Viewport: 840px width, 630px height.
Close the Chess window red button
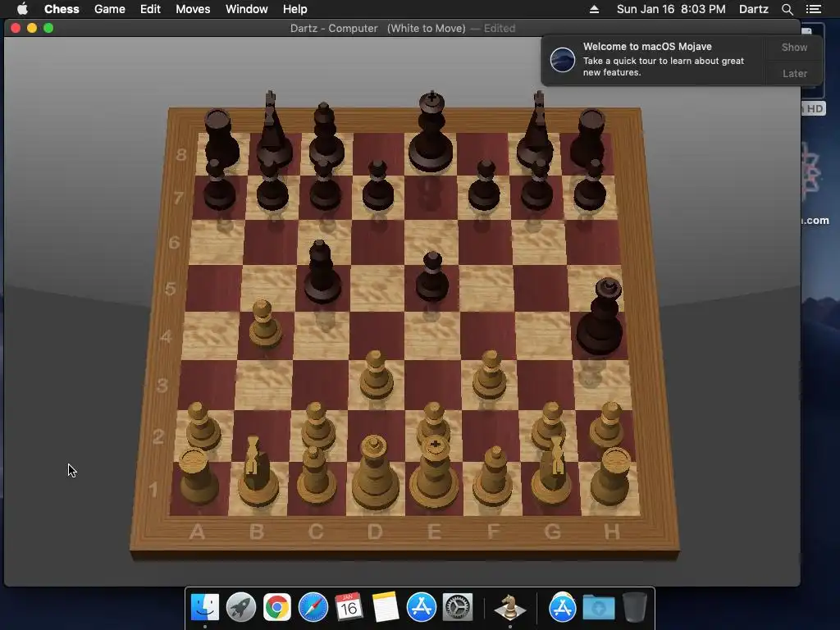click(16, 28)
